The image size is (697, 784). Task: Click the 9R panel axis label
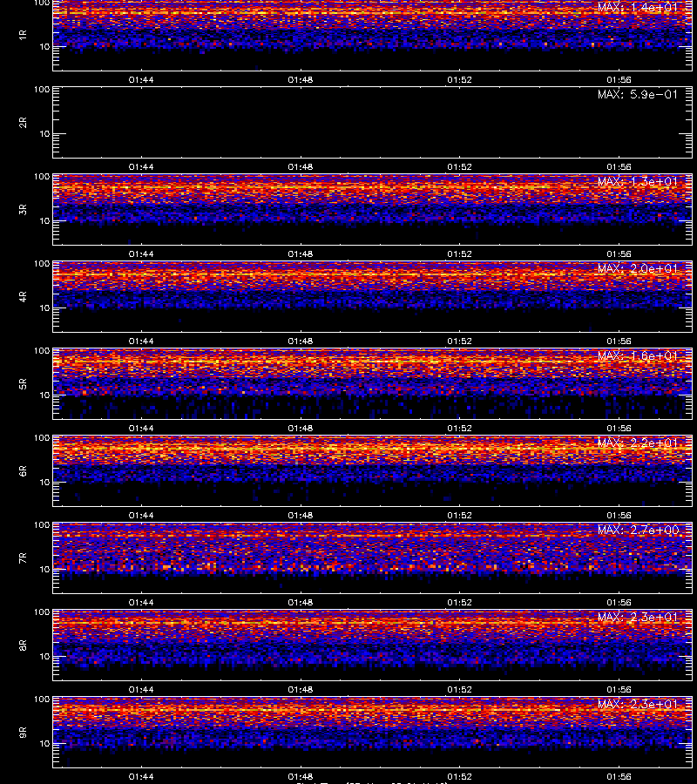coord(23,732)
